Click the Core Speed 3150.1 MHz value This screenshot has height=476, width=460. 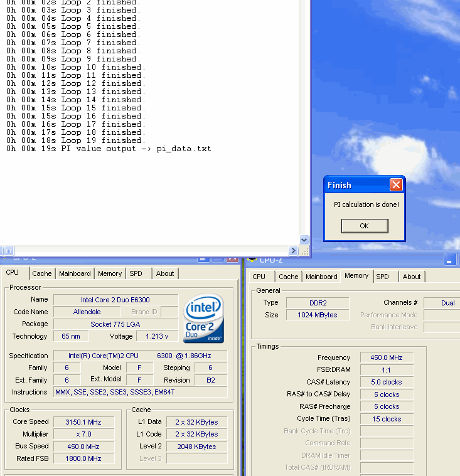tap(83, 422)
